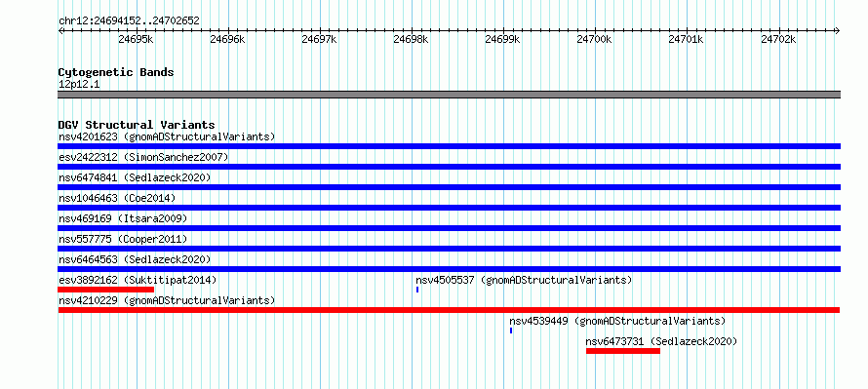
Task: Open the nsv4210229 gnomADStructuralVariants label
Action: [x=167, y=300]
